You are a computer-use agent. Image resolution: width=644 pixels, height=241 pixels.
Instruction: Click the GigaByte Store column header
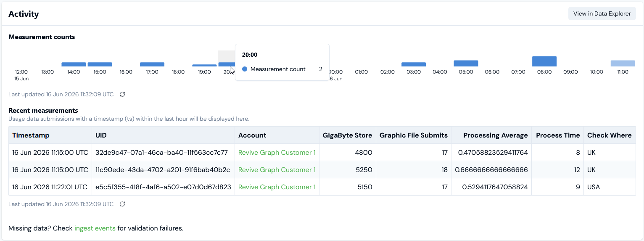(x=347, y=135)
